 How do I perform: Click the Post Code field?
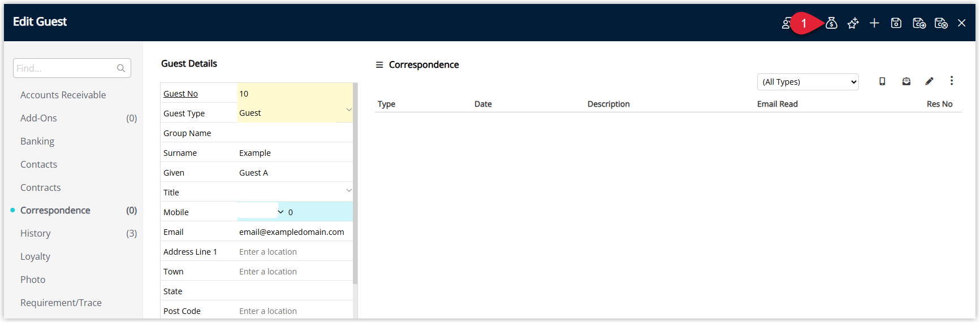click(x=294, y=311)
